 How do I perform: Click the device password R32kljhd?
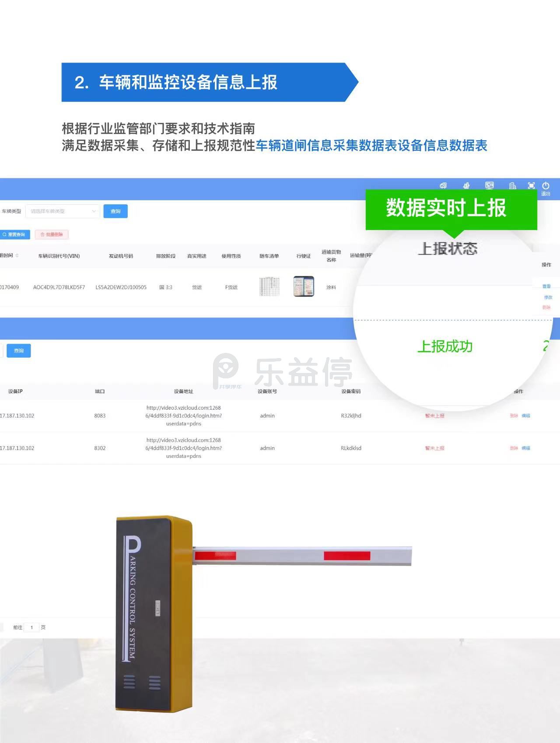coord(351,415)
